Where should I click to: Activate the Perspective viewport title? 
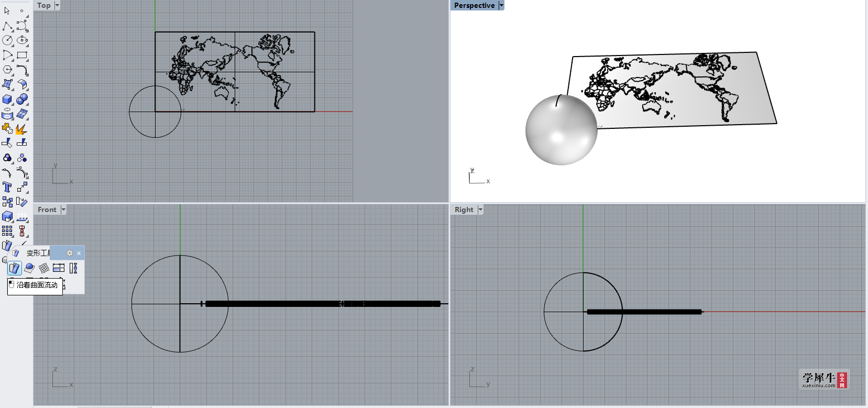click(474, 5)
